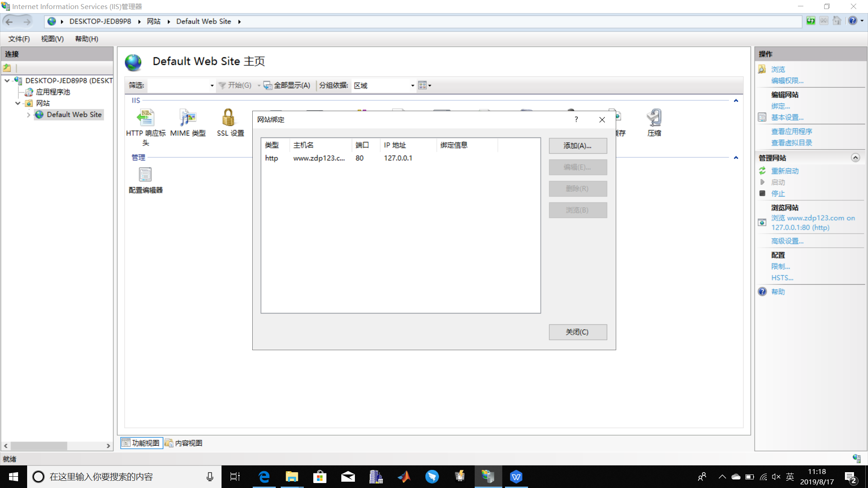Click 停止 to stop the site
Viewport: 868px width, 488px height.
778,193
